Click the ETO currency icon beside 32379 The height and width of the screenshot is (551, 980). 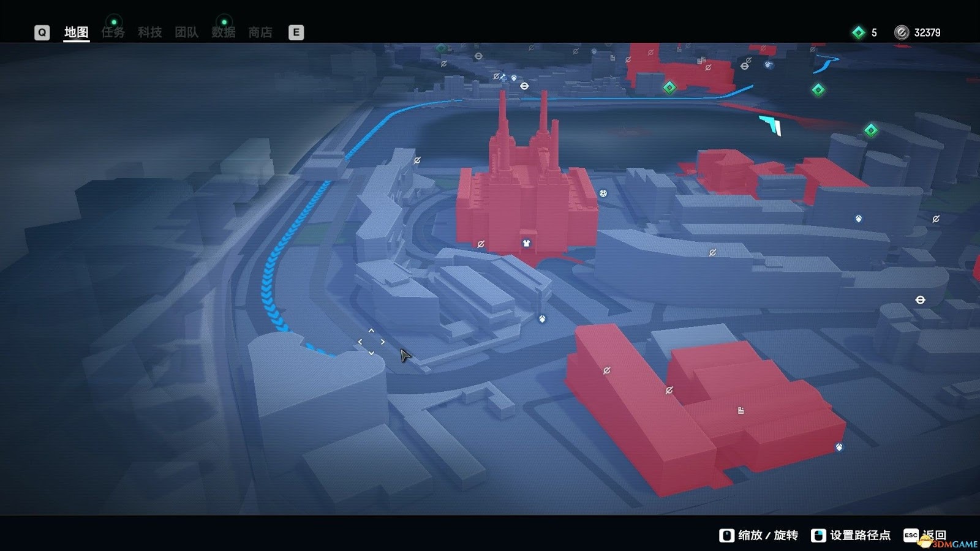[x=901, y=32]
